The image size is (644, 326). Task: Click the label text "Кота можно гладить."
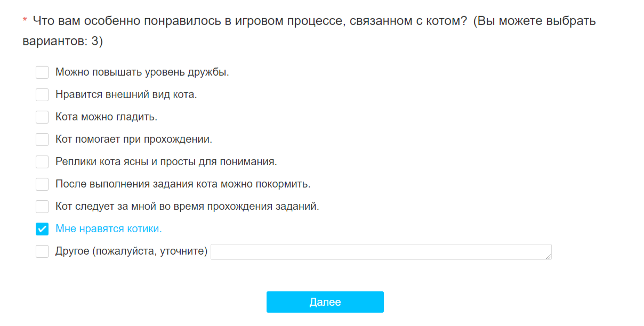[106, 117]
